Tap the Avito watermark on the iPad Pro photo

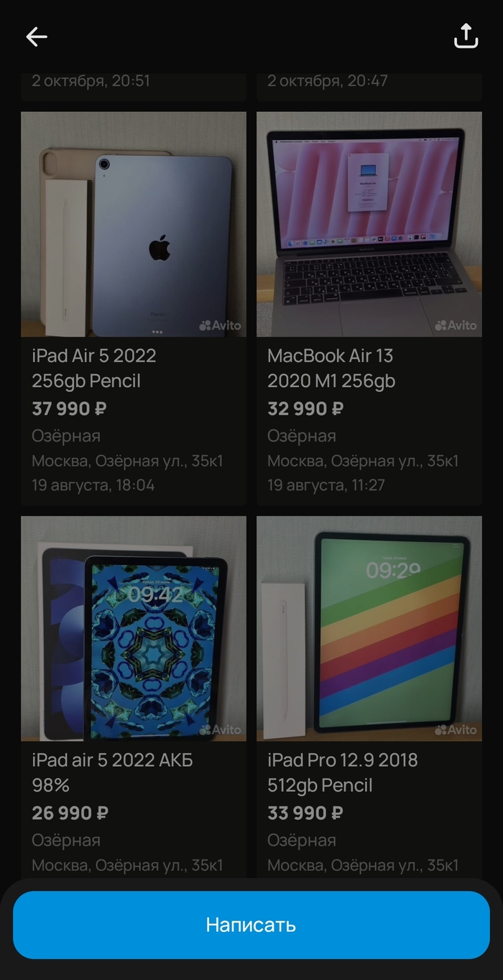(456, 729)
